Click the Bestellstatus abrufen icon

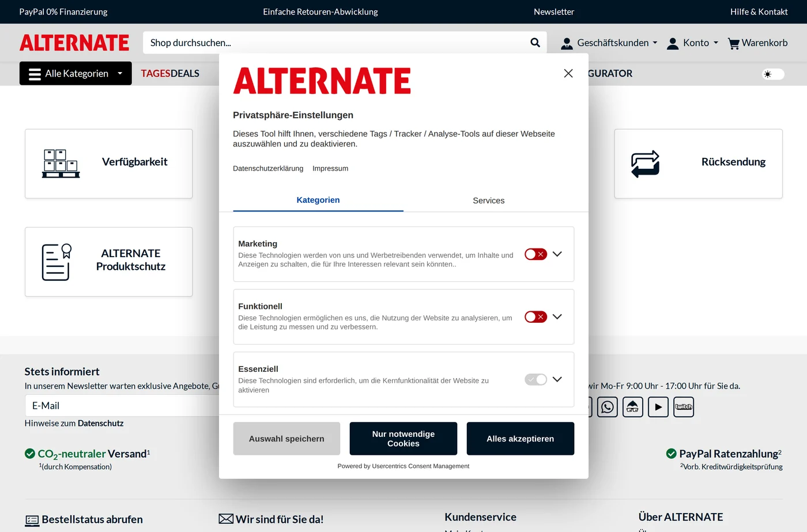pyautogui.click(x=32, y=520)
